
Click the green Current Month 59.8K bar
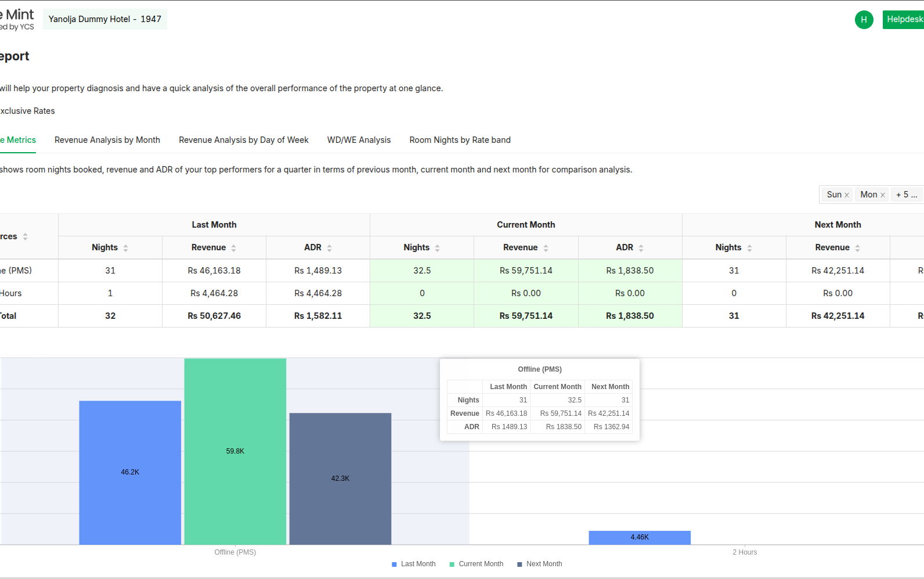click(x=235, y=451)
